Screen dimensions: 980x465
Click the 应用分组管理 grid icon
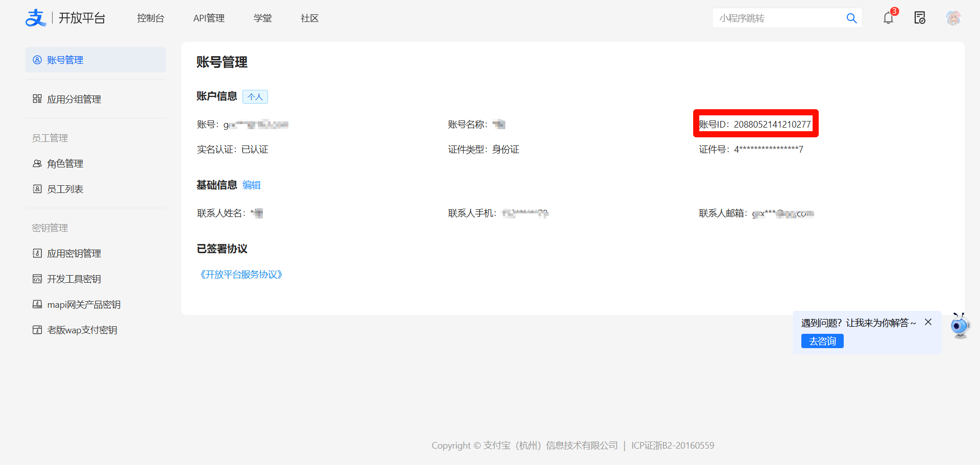[37, 99]
